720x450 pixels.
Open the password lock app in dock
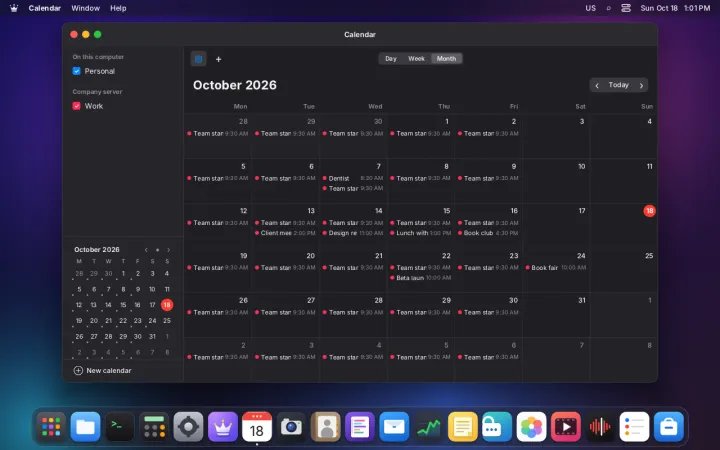click(497, 427)
